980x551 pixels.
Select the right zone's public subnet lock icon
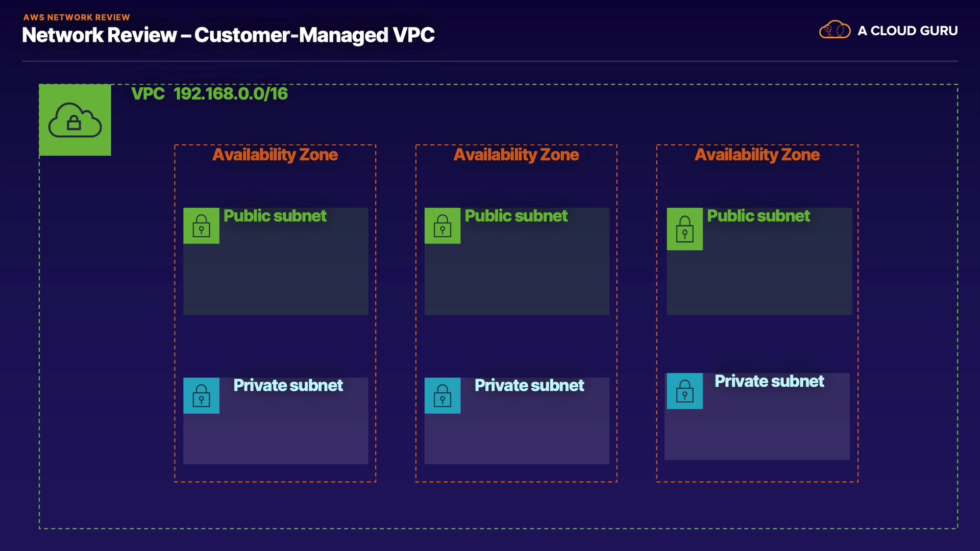click(684, 229)
